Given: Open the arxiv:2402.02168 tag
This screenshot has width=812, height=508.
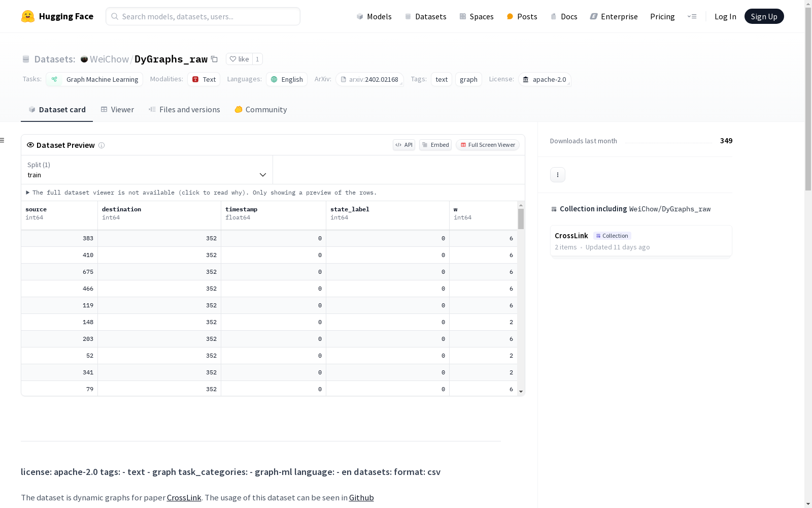Looking at the screenshot, I should (x=369, y=79).
